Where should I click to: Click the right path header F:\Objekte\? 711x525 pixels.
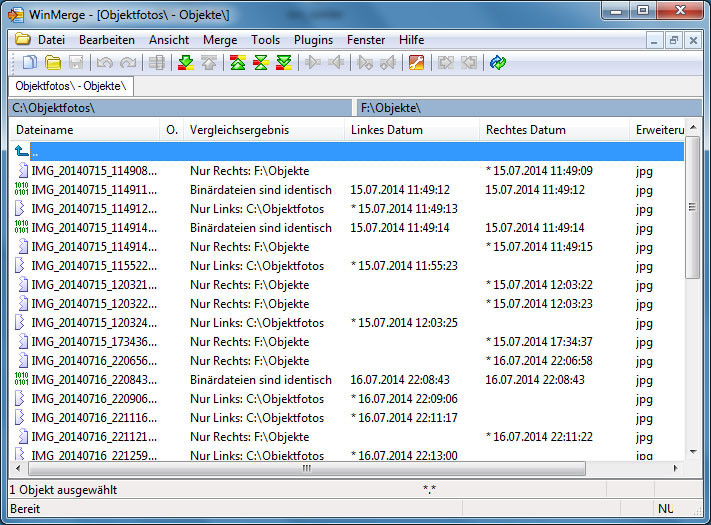tap(530, 108)
